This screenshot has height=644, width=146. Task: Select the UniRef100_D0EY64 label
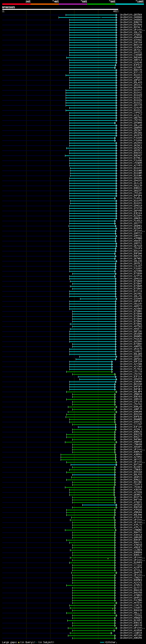point(131,42)
